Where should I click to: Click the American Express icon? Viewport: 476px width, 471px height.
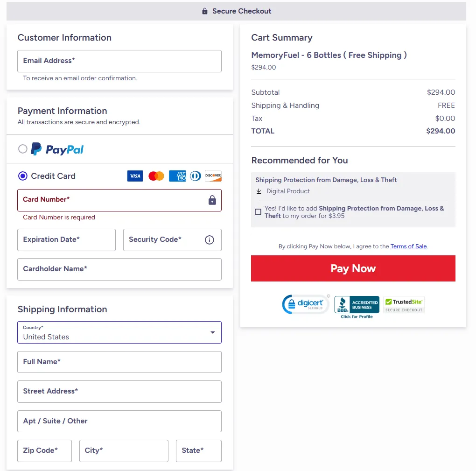[x=177, y=176]
